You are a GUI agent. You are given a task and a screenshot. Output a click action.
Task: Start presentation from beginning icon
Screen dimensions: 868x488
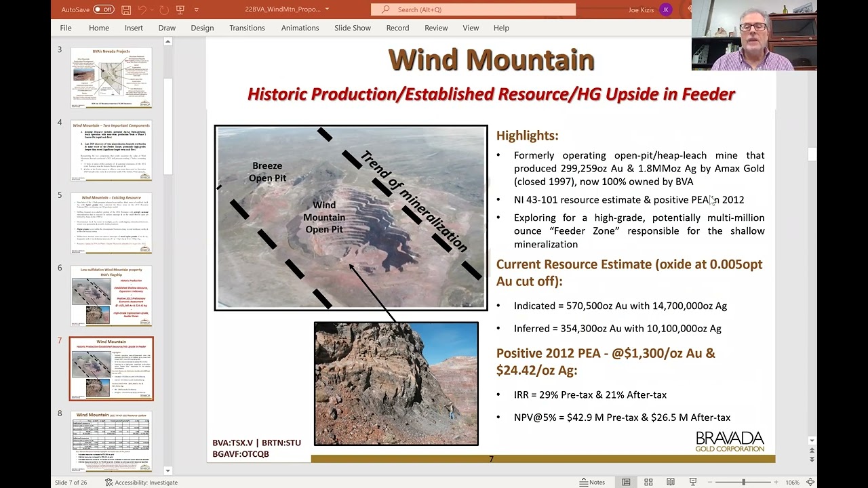click(x=180, y=9)
